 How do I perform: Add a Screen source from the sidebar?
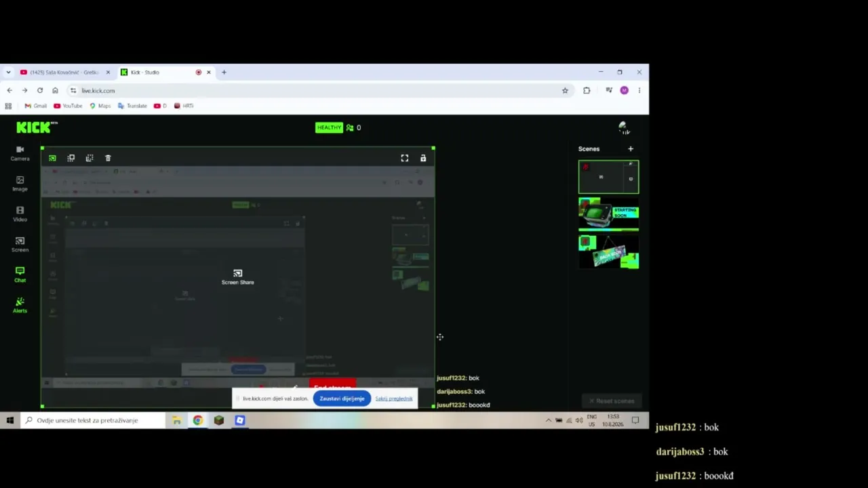(x=20, y=245)
